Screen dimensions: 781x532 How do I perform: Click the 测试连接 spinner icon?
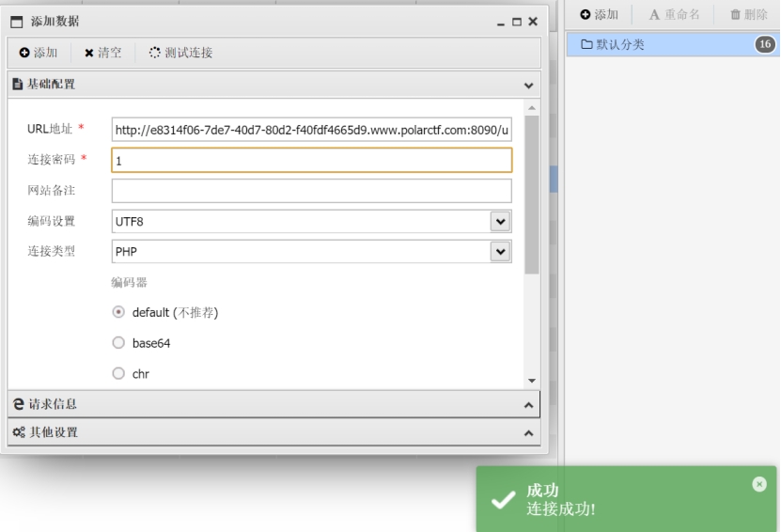point(155,53)
